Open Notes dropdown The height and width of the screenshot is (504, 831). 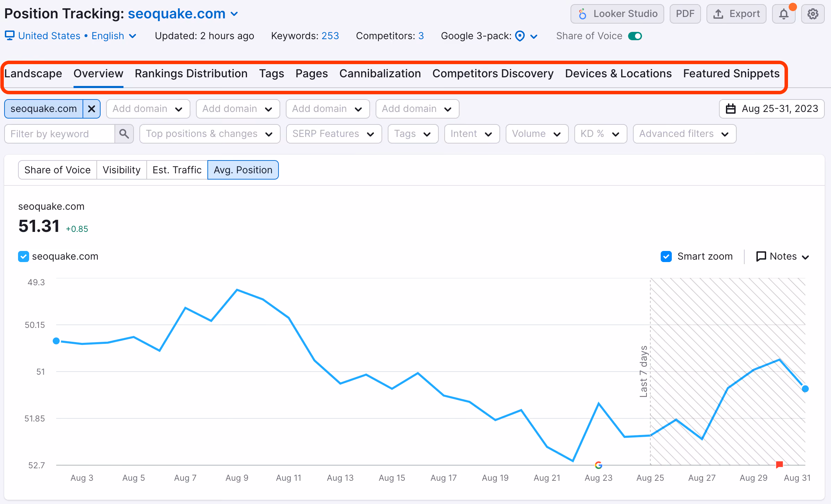[x=783, y=257]
